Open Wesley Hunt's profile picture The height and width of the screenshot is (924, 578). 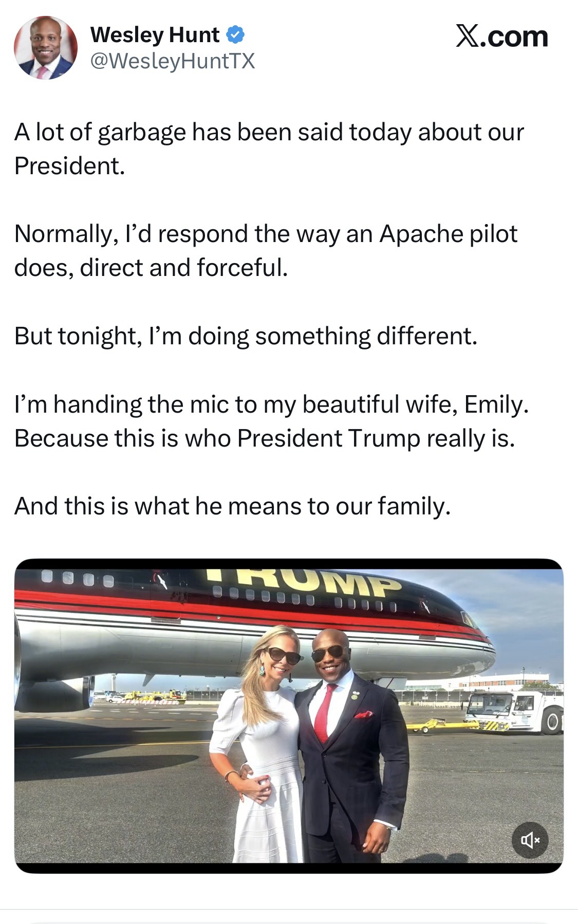[45, 48]
